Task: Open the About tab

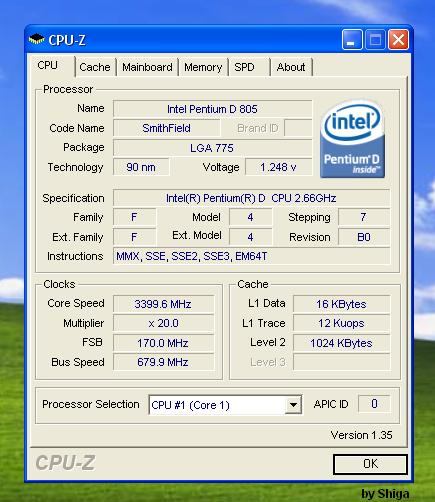Action: tap(291, 67)
